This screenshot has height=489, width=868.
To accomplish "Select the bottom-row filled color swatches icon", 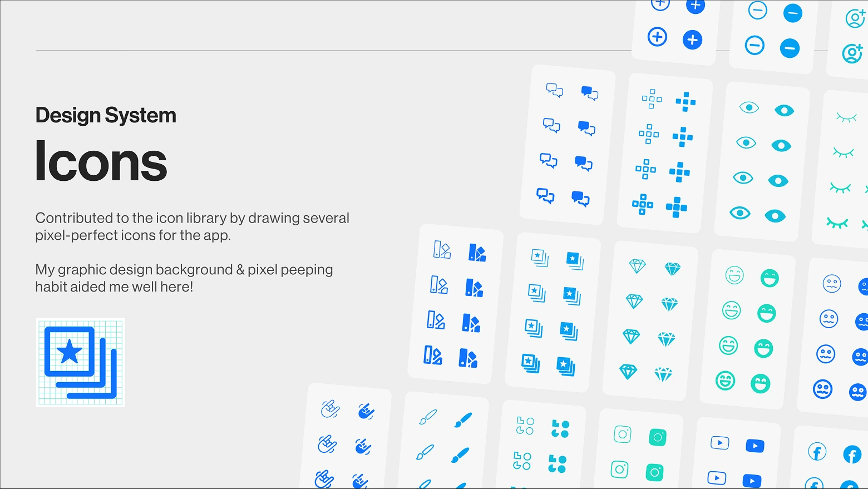I will click(468, 358).
